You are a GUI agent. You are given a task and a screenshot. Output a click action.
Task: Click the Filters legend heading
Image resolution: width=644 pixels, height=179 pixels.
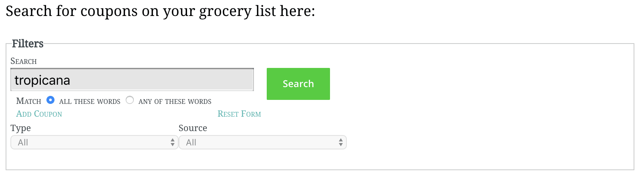pyautogui.click(x=28, y=44)
